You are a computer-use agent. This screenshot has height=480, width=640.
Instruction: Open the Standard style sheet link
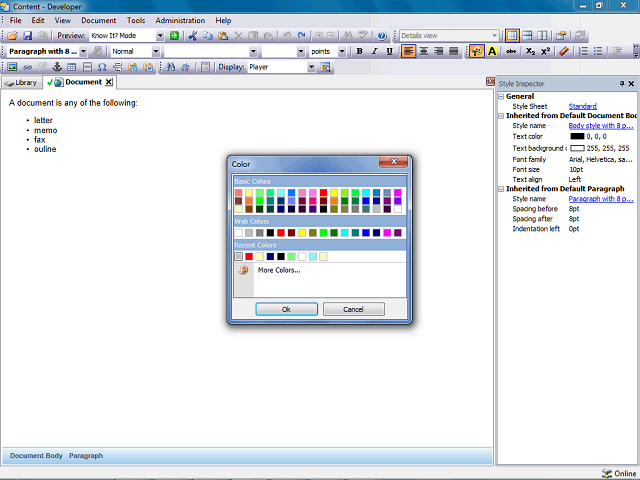coord(582,106)
